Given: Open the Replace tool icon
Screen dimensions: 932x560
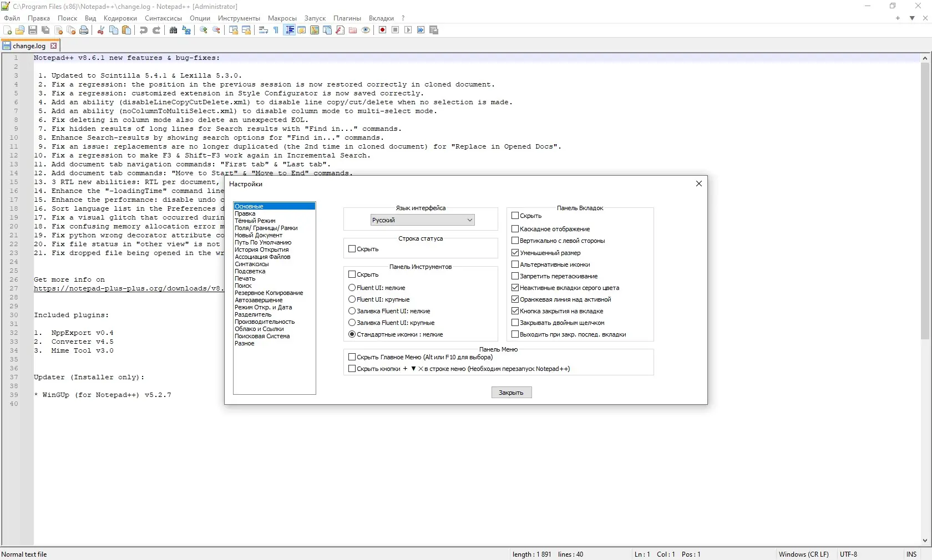Looking at the screenshot, I should click(186, 30).
